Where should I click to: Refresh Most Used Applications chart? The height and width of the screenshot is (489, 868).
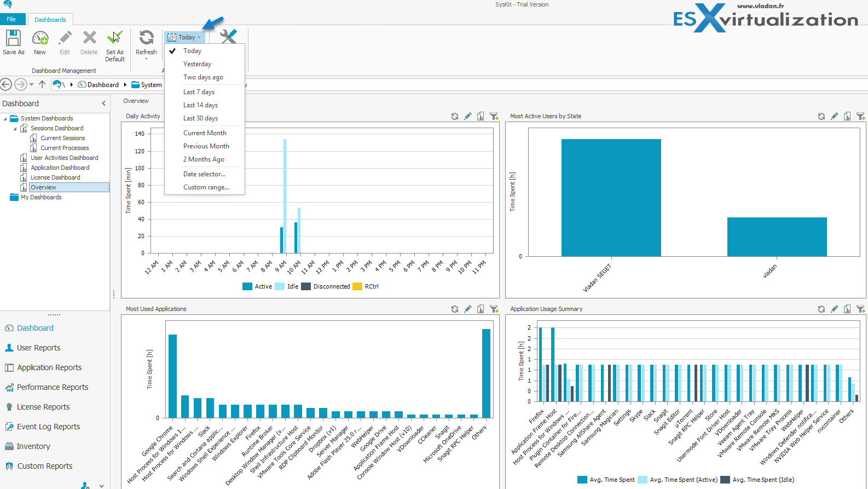[x=455, y=309]
